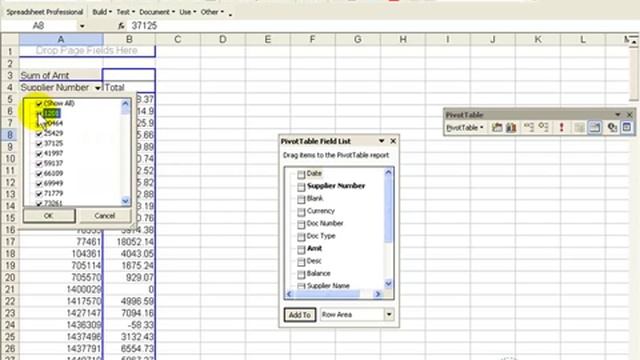
Task: Open the Supplier Number filter dropdown arrow
Action: tap(97, 88)
